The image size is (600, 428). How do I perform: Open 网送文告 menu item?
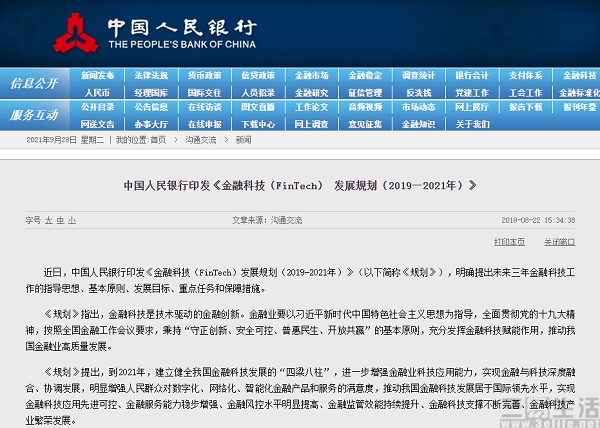97,124
